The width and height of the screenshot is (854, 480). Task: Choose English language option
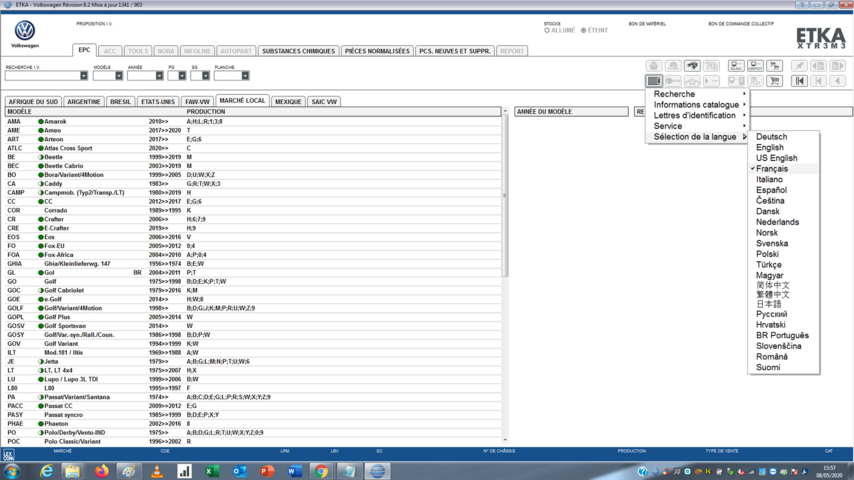pos(770,147)
